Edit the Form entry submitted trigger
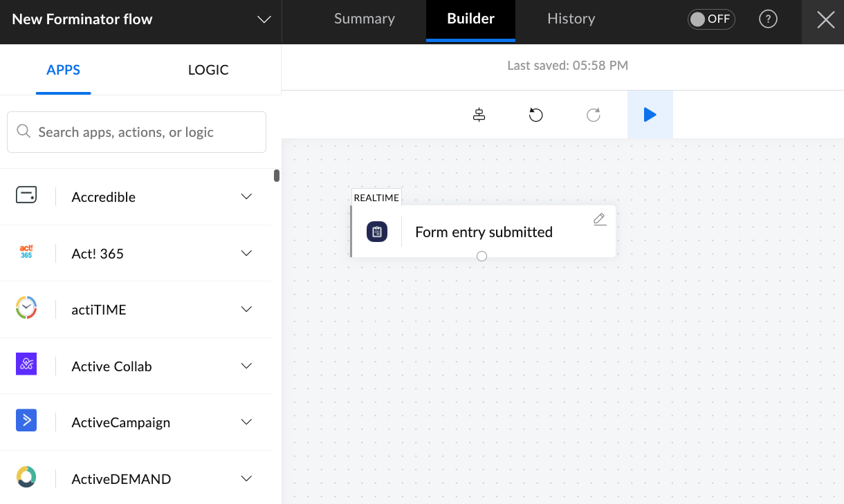This screenshot has height=504, width=844. coord(600,219)
